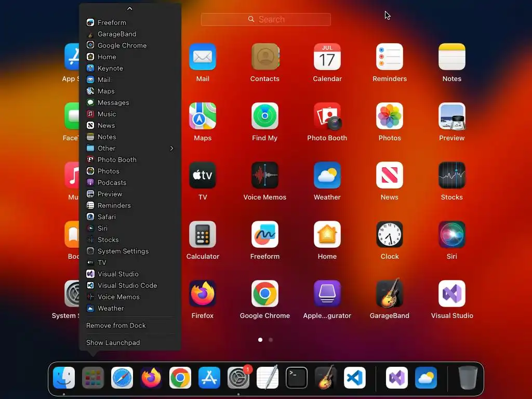Open the Calendar app icon
The image size is (532, 399).
pyautogui.click(x=327, y=57)
